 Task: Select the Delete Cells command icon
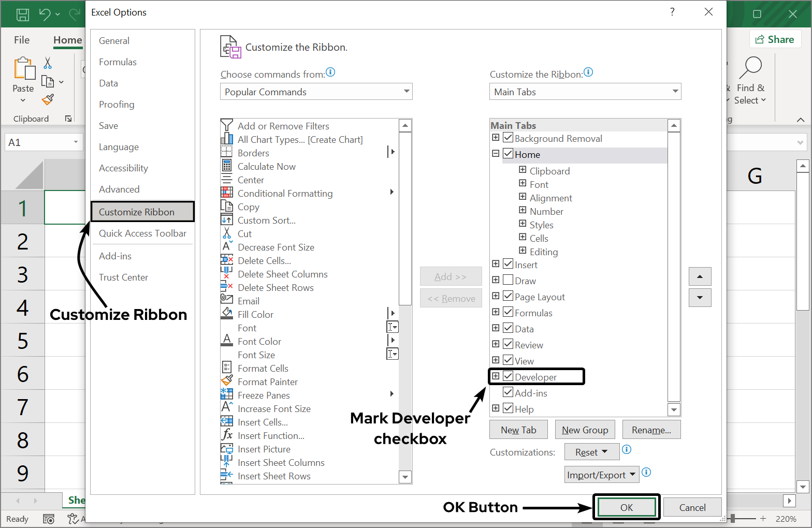pos(227,260)
